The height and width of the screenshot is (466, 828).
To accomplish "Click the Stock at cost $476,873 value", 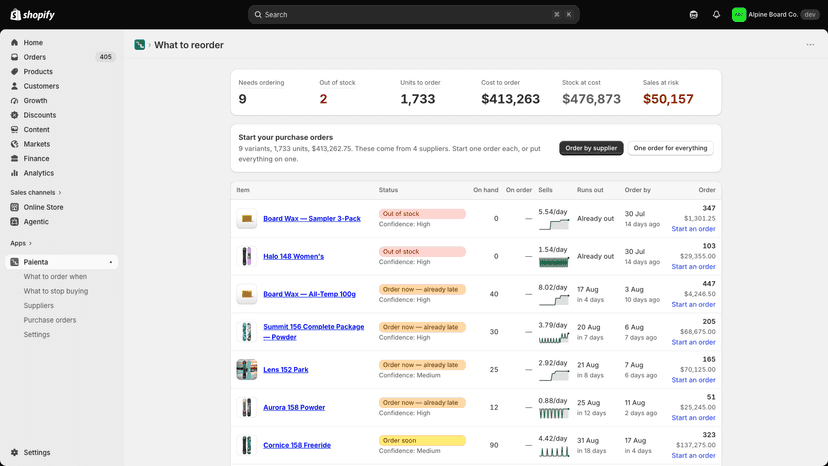I will (x=591, y=99).
